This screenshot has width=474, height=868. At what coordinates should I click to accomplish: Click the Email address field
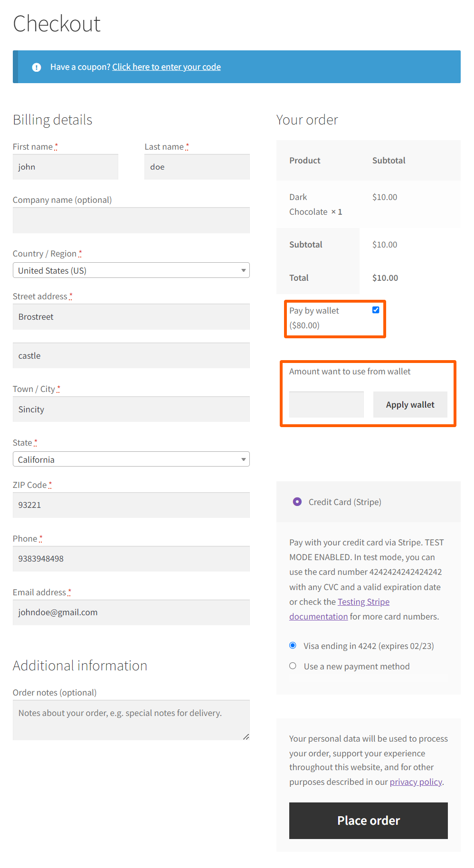click(131, 612)
